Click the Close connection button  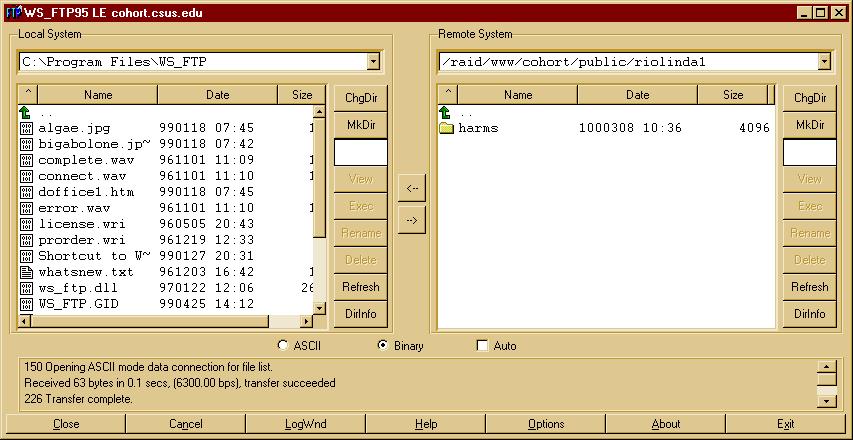66,424
